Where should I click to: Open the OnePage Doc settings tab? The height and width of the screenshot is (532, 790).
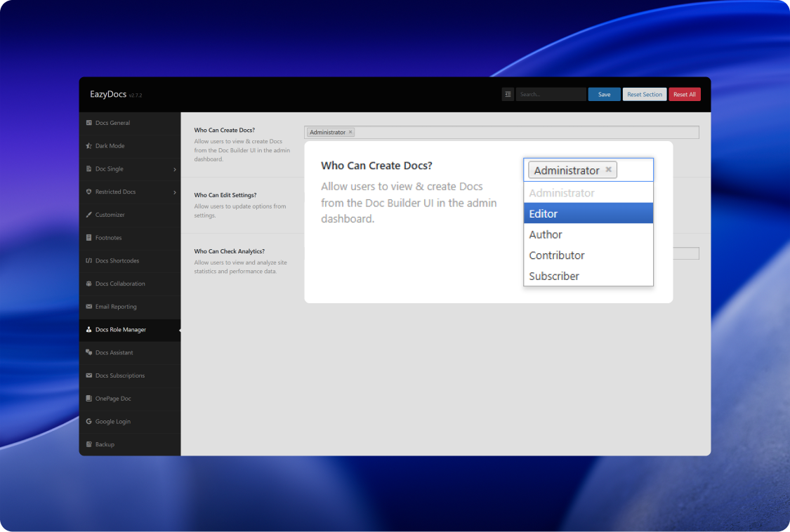(113, 399)
